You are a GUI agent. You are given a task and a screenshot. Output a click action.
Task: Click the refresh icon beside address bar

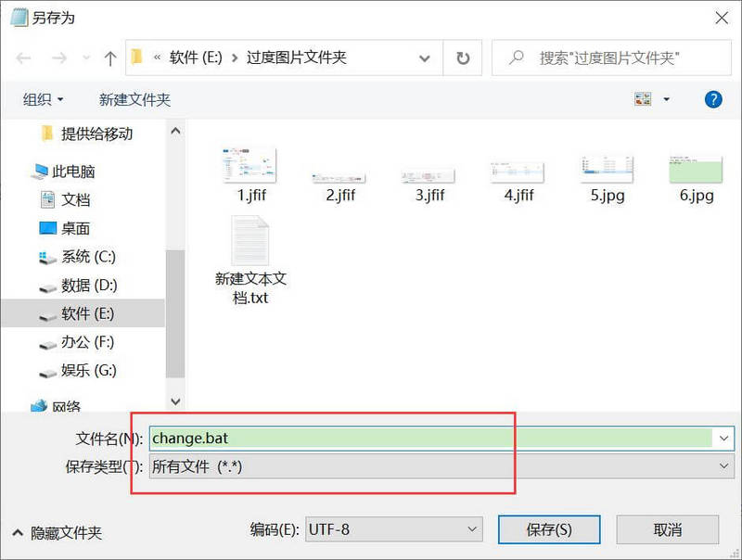click(x=462, y=57)
